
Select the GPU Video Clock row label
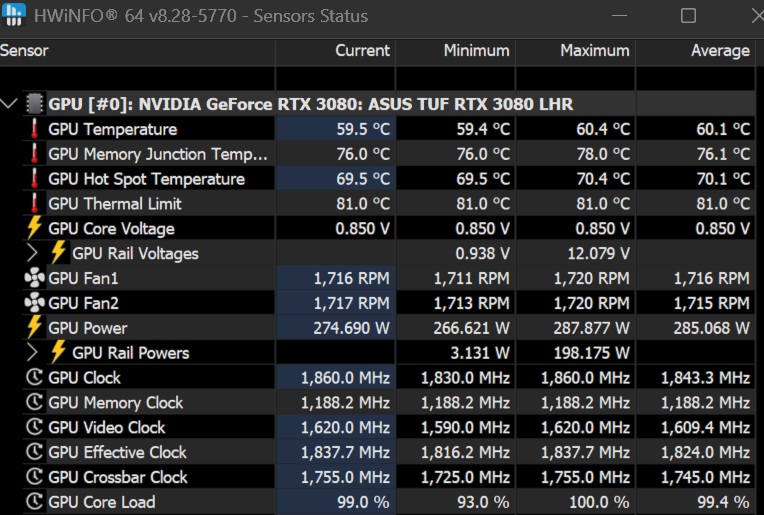(x=107, y=428)
